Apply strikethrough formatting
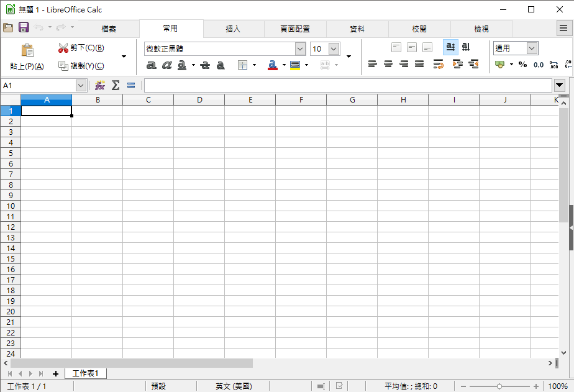 coord(205,65)
